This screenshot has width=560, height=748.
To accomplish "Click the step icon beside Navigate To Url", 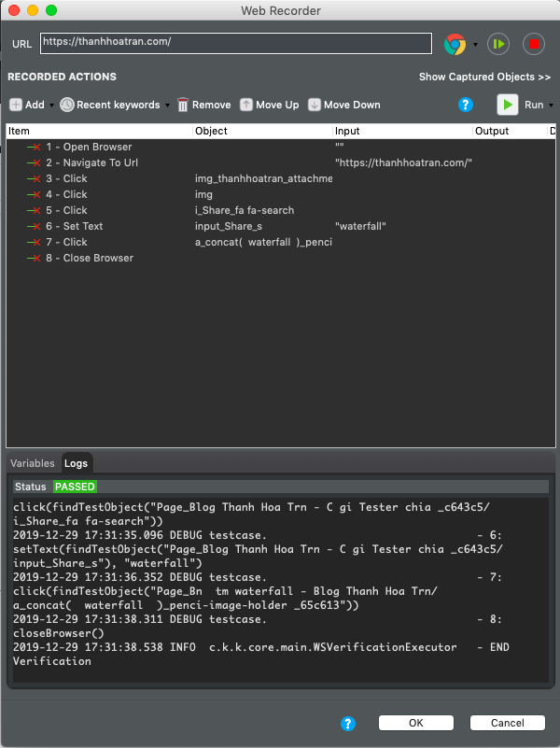I will tap(34, 163).
